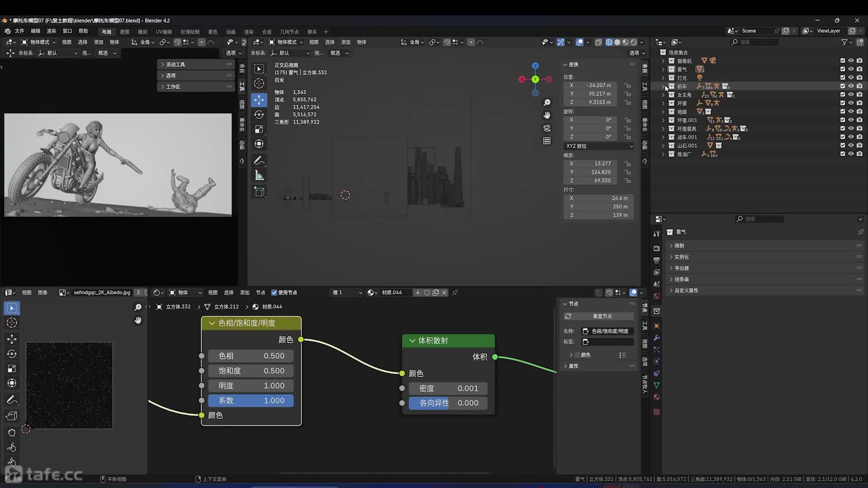
Task: Adjust the 系数 slider on hue/saturation node
Action: (x=251, y=401)
